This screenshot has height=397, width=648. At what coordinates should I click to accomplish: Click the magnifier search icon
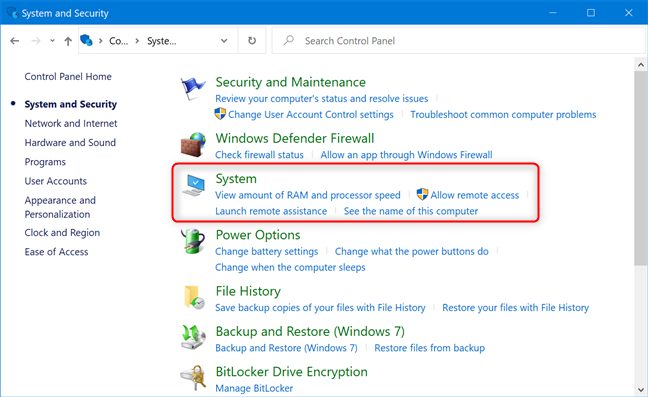(x=288, y=40)
